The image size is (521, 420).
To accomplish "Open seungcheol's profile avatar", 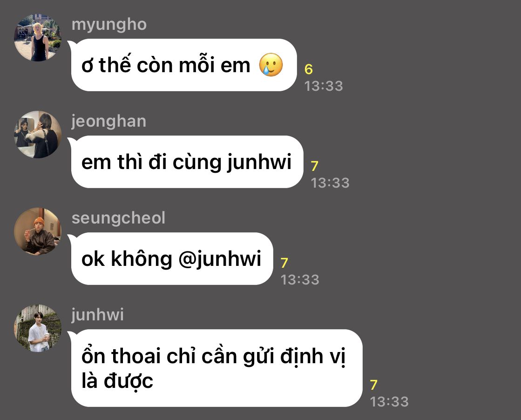I will pos(38,231).
